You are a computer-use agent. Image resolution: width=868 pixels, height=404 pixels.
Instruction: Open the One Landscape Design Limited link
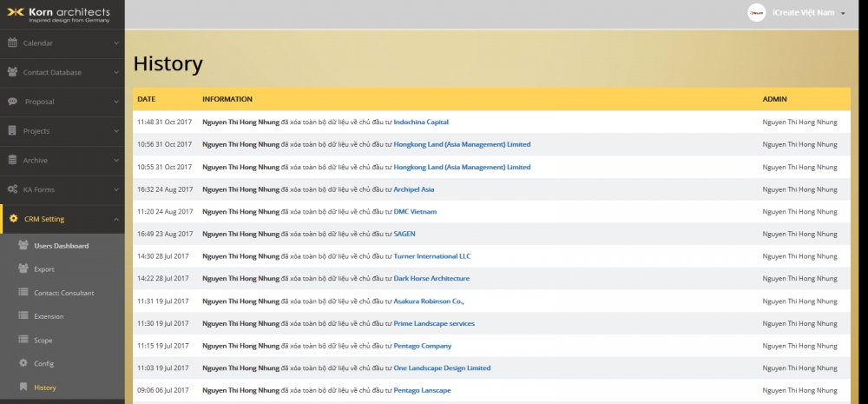442,368
